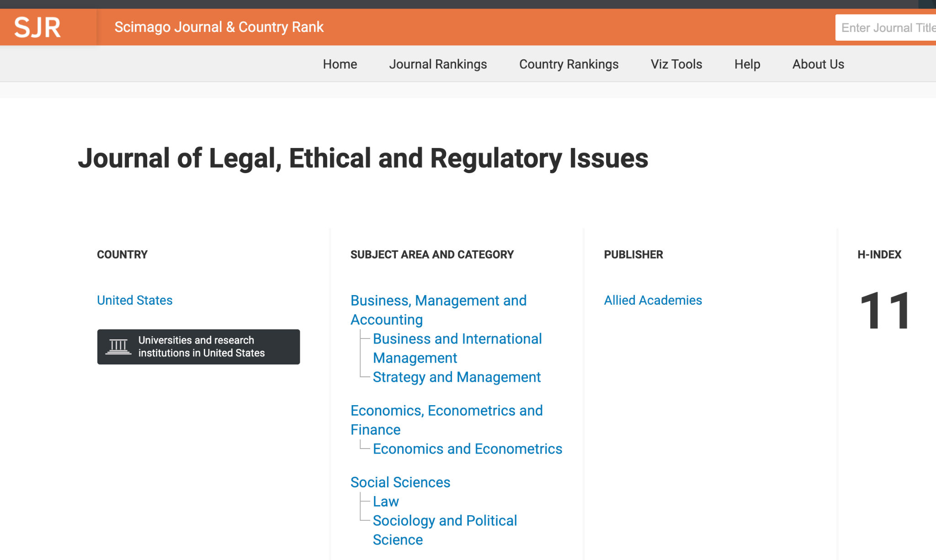
Task: Select the Law category link
Action: 386,501
